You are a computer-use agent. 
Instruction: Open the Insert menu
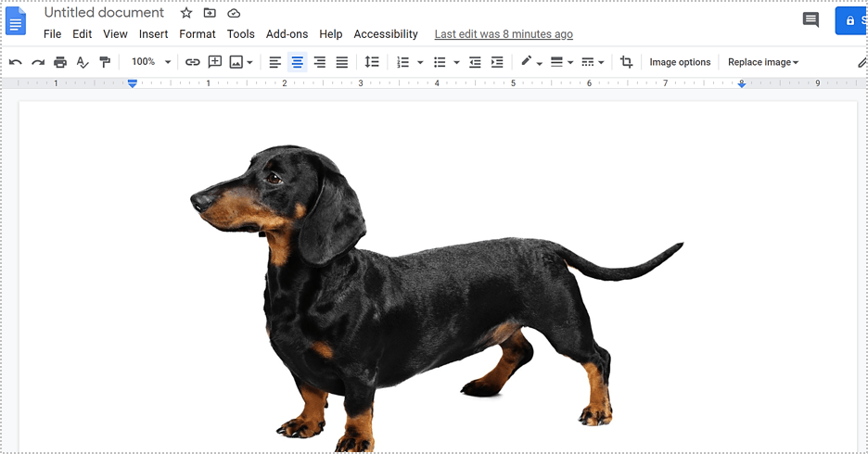tap(154, 34)
